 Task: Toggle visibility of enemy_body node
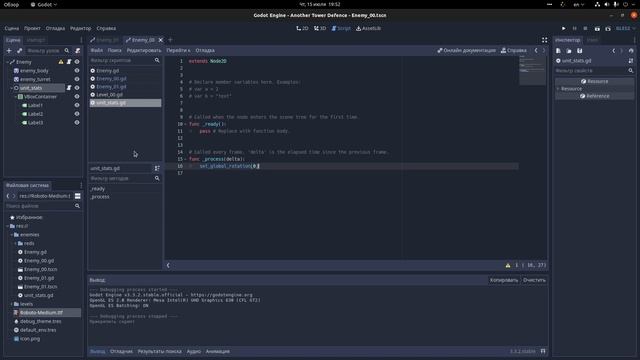point(77,71)
